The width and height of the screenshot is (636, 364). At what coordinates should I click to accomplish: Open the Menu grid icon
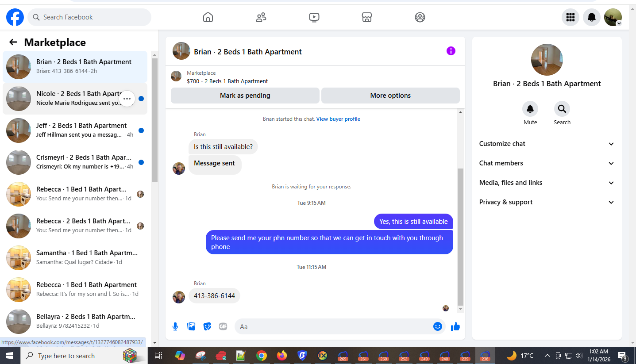[570, 17]
